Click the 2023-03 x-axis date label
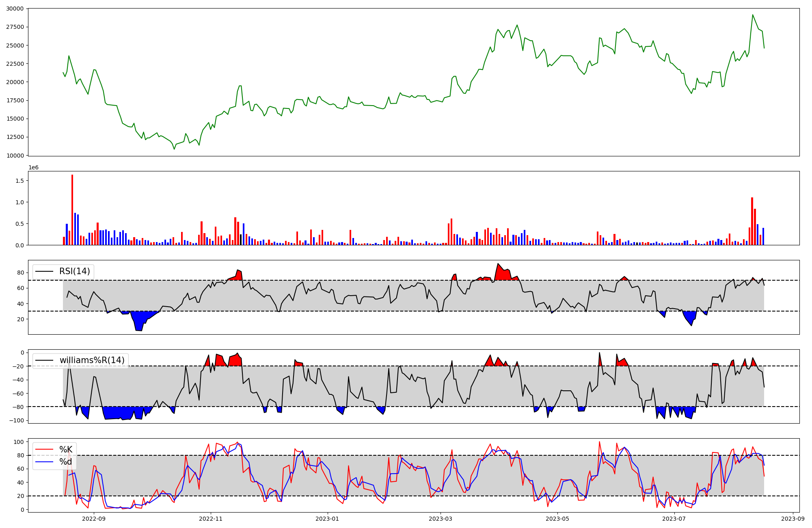Screen dimensions: 812x528 (x=441, y=519)
